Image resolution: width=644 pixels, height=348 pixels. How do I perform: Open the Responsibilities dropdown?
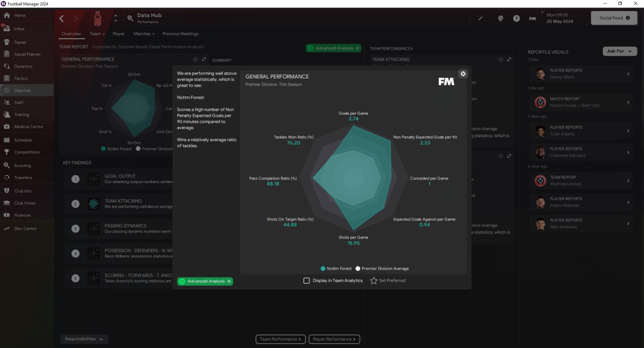pyautogui.click(x=84, y=339)
